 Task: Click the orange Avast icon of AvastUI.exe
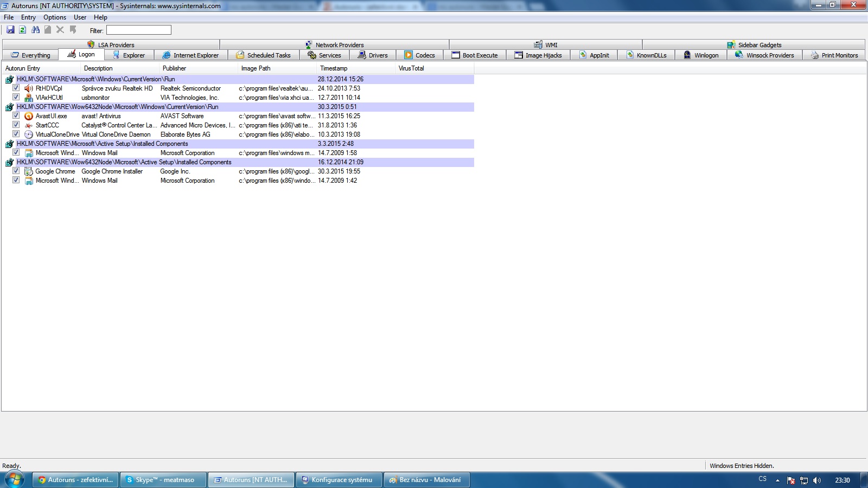29,116
